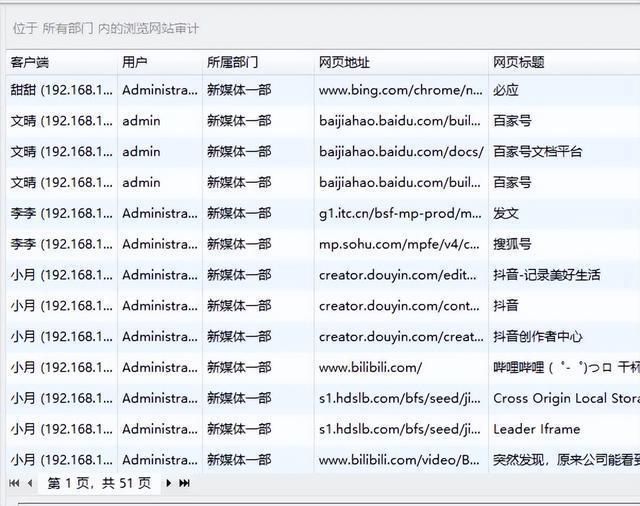Select the 小月 client cell in 抖音创作者中心 row

coord(62,336)
